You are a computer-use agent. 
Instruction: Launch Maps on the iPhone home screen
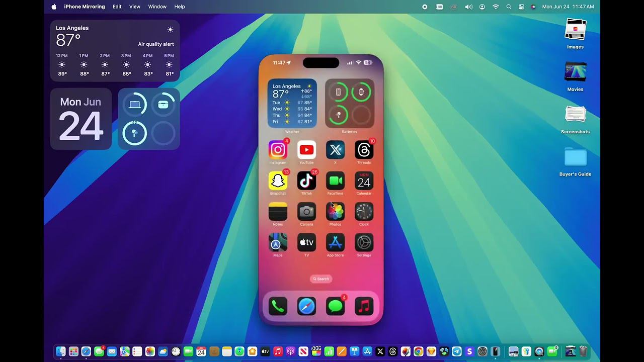[x=278, y=242]
